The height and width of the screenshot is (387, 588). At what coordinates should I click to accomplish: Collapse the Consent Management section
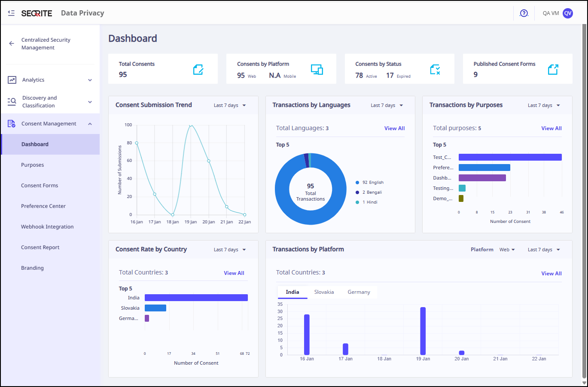coord(90,124)
